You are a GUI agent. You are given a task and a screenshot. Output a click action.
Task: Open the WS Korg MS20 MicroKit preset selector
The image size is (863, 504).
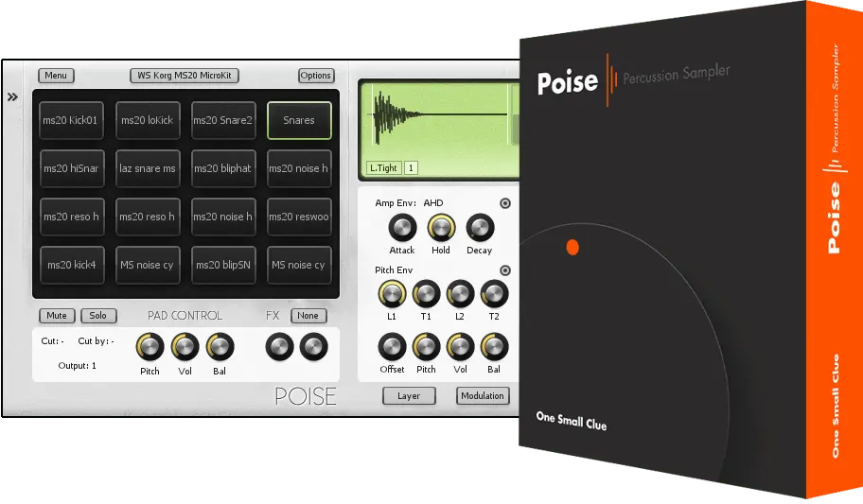[185, 76]
